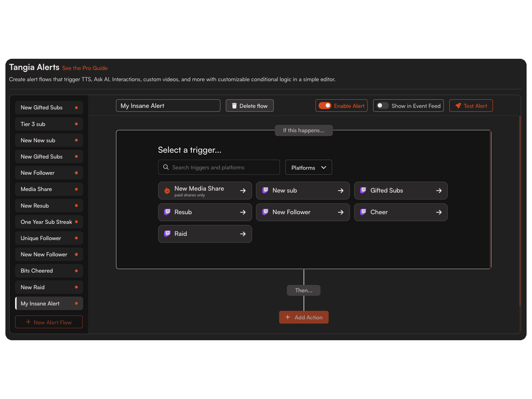Viewport: 532px width, 399px height.
Task: Click the My Insane Alert name field
Action: pos(168,106)
